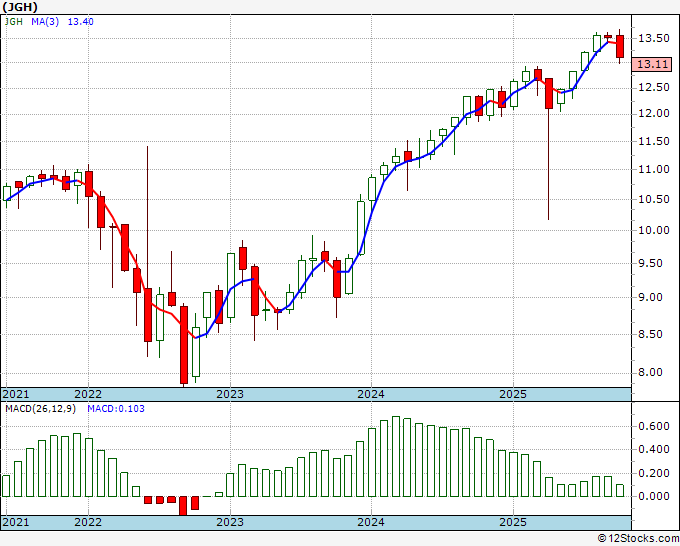This screenshot has height=546, width=680.
Task: Click 2023 on the price chart timeline
Action: [230, 394]
